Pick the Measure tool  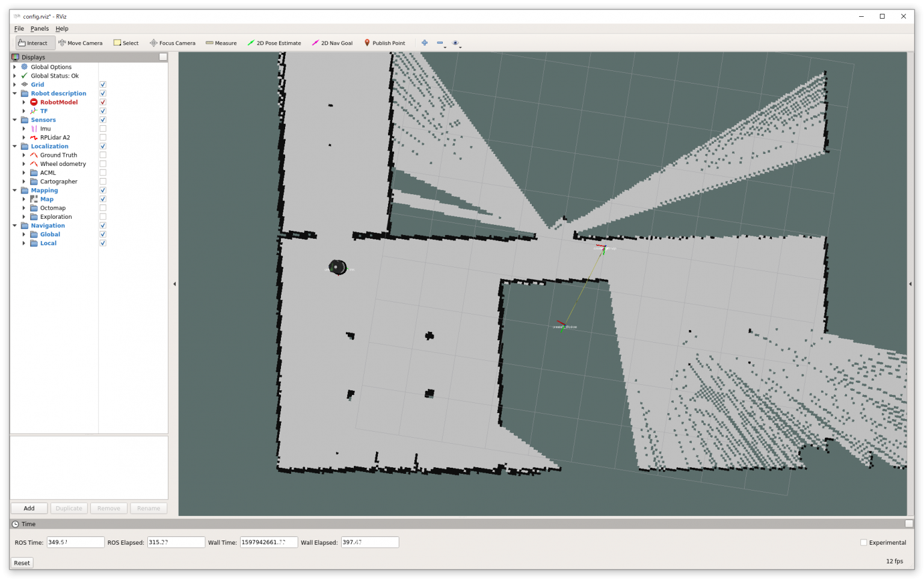point(221,43)
